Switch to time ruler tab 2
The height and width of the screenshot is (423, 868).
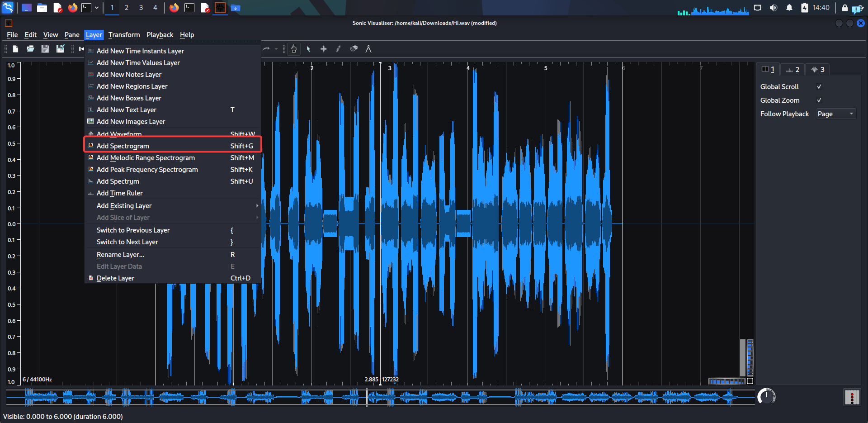pos(793,69)
